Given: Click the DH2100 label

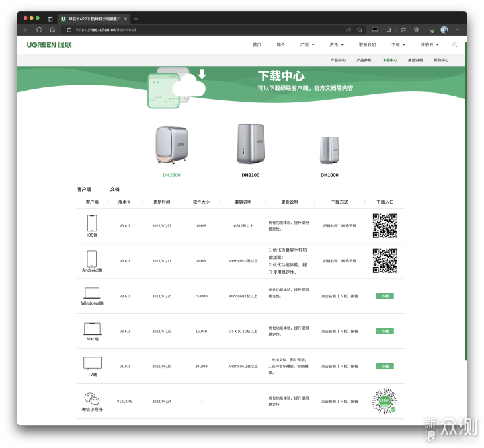Looking at the screenshot, I should coord(251,175).
